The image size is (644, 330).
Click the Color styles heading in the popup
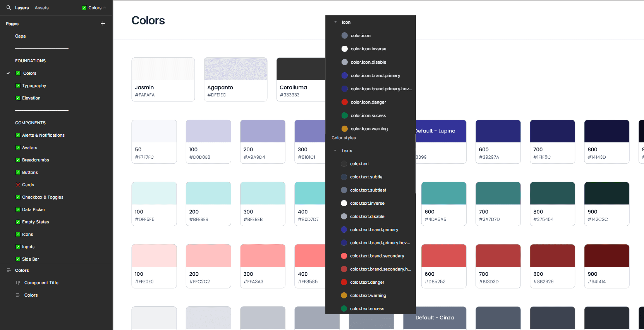tap(343, 138)
